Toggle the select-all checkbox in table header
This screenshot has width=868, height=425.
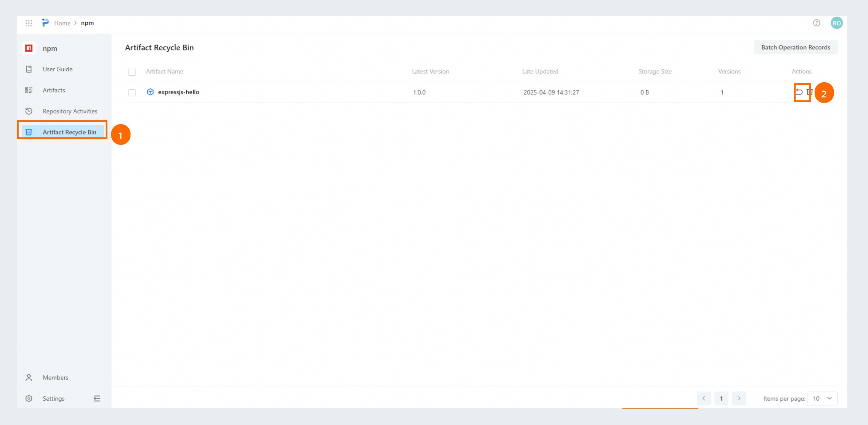[132, 72]
